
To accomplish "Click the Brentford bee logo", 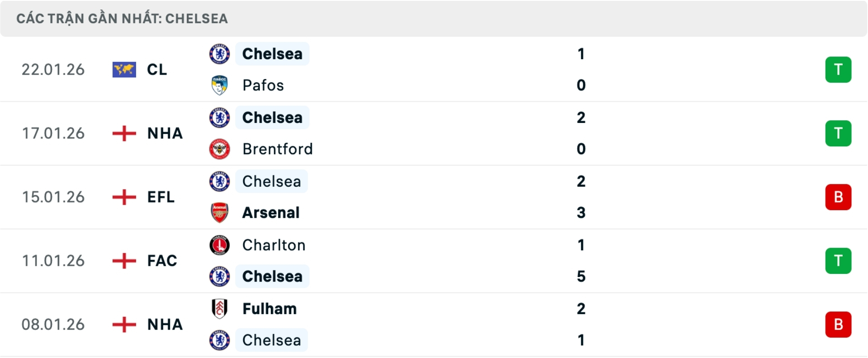I will click(x=220, y=149).
